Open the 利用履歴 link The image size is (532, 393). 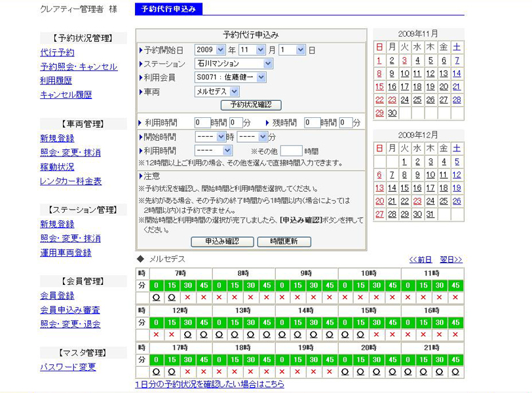[56, 81]
